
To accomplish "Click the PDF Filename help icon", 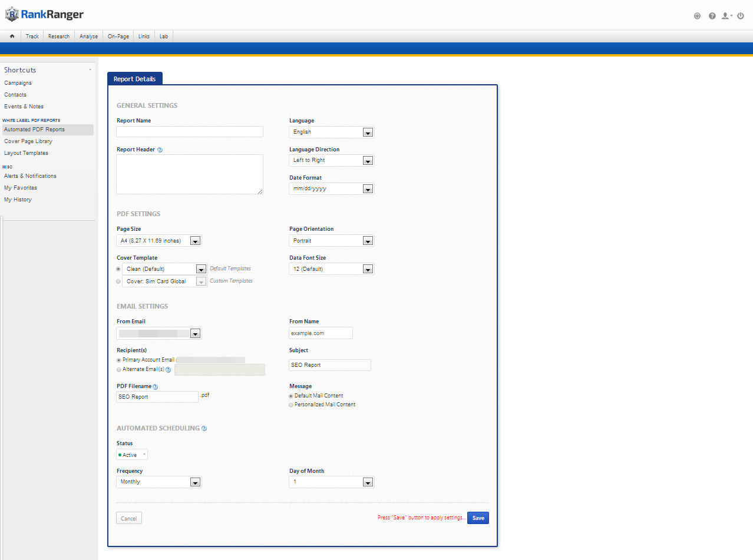I will click(156, 387).
